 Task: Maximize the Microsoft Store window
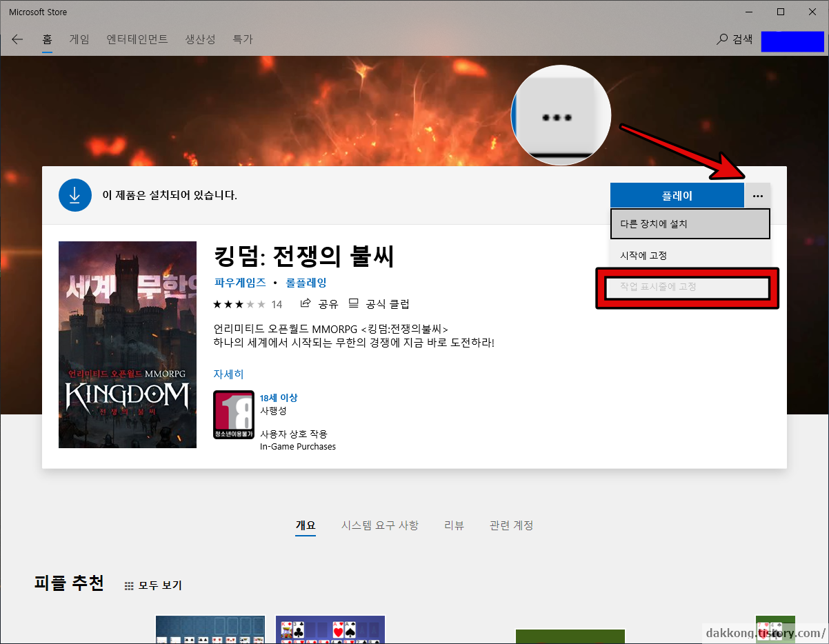tap(781, 12)
